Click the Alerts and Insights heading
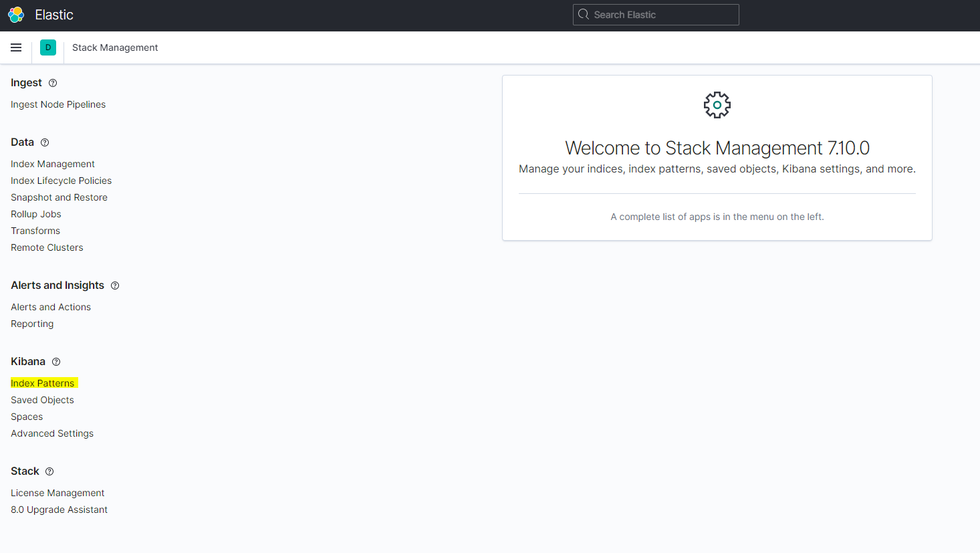This screenshot has width=980, height=553. 57,286
